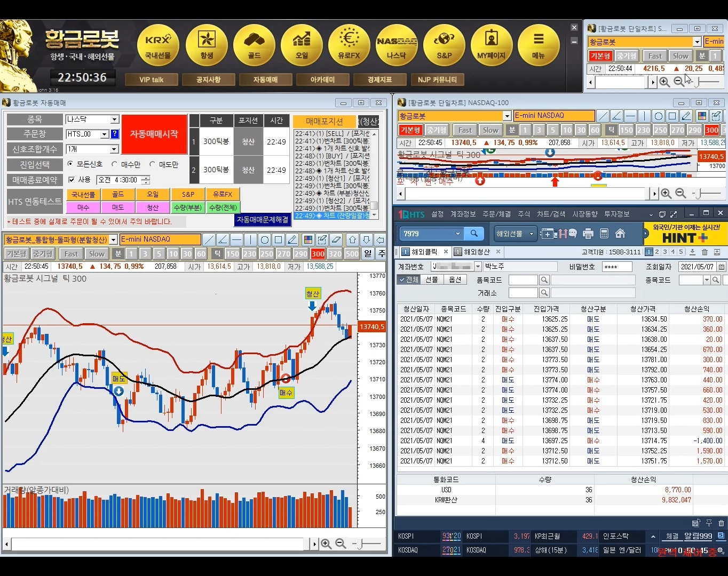Expand strategy dropdown 황금로봇_통합형-돌파형
728x576 pixels.
[x=113, y=240]
